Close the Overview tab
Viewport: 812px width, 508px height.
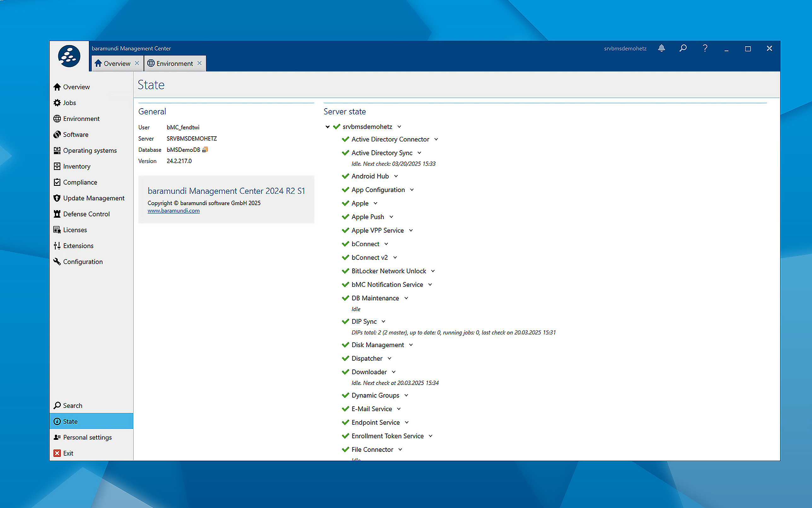coord(137,63)
